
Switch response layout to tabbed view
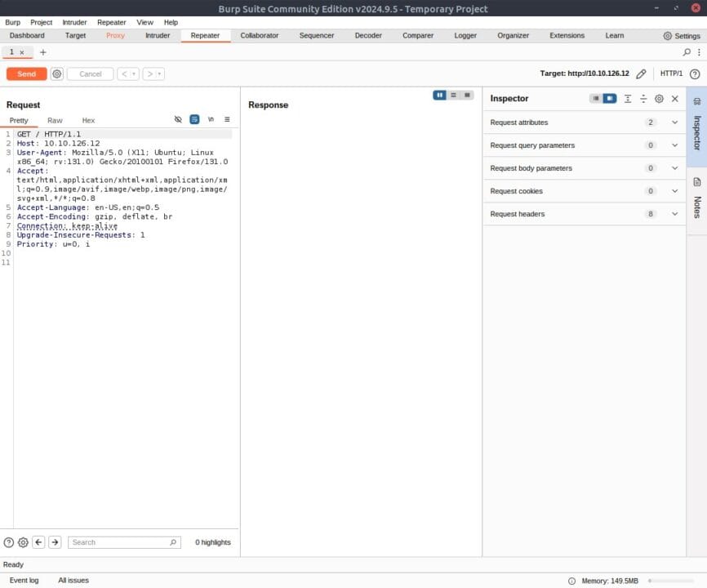466,95
